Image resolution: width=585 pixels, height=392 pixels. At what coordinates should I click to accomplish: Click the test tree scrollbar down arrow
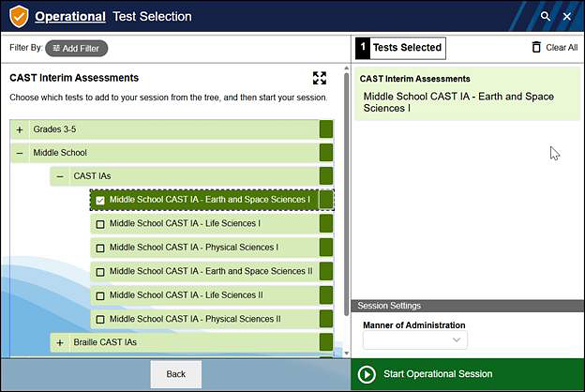click(x=347, y=354)
